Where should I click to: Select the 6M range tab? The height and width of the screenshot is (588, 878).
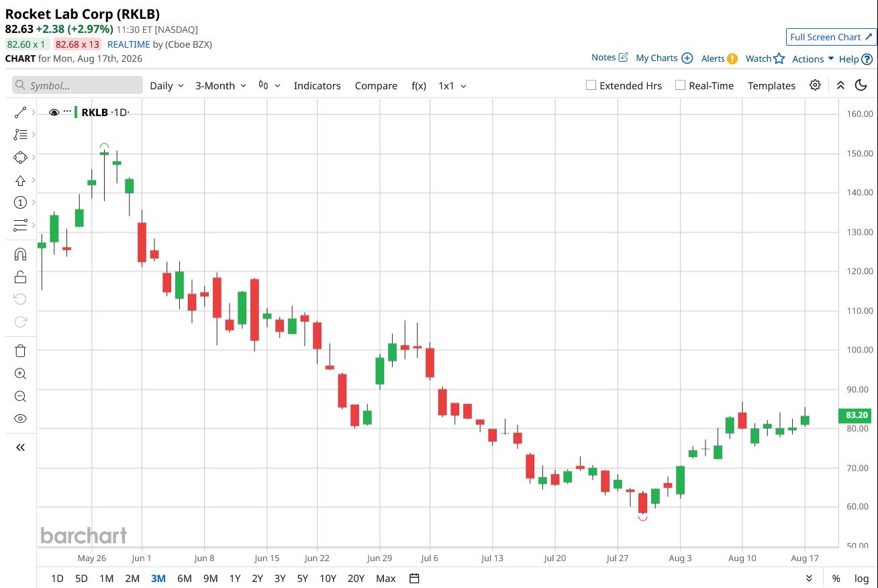185,578
